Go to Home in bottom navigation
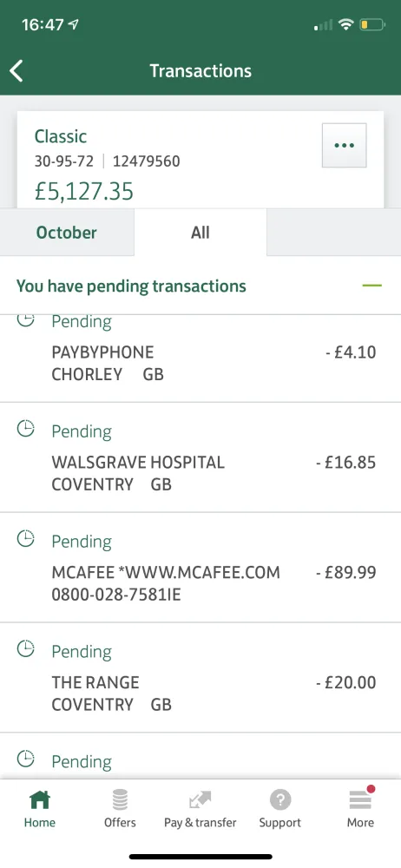The height and width of the screenshot is (868, 401). tap(40, 809)
